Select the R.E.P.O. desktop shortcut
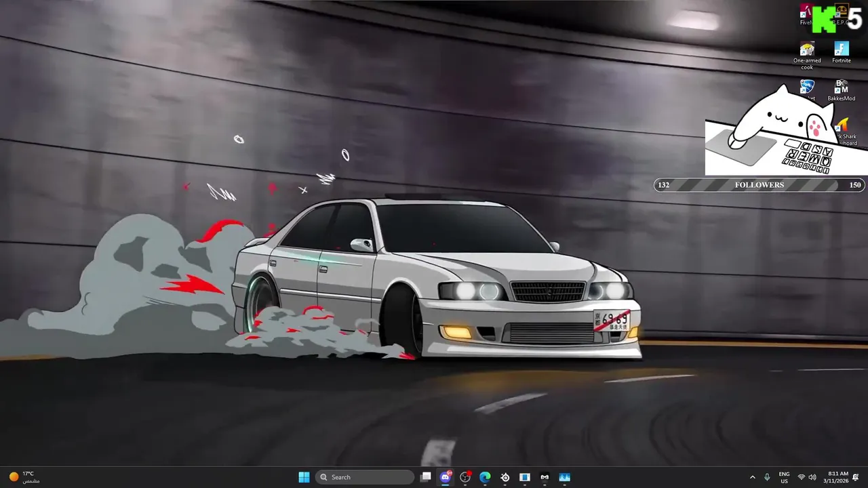Screen dimensions: 868x488 tap(842, 15)
